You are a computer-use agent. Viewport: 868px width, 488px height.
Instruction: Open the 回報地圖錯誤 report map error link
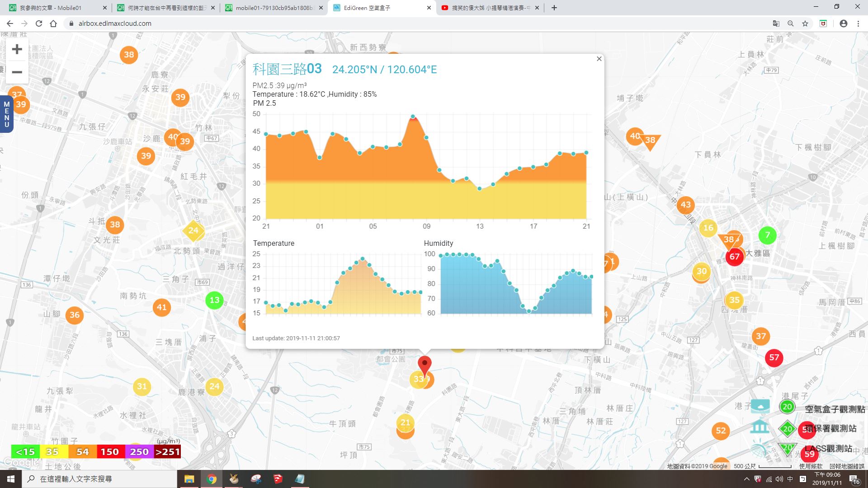click(847, 466)
